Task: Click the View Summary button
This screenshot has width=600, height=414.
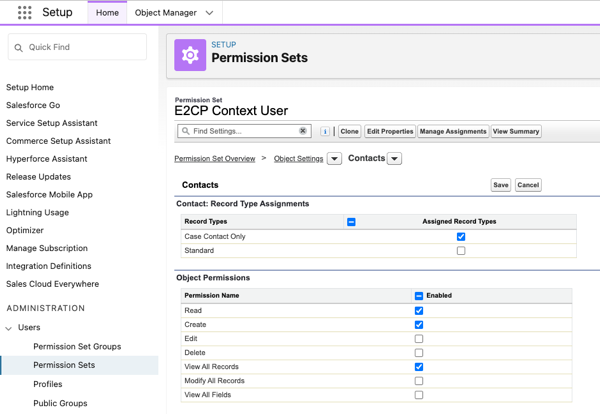Action: tap(516, 131)
